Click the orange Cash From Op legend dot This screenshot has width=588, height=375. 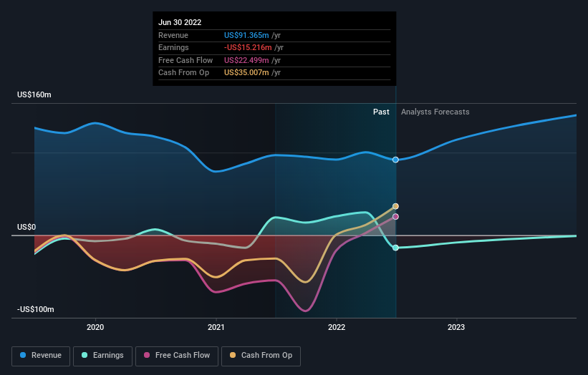[233, 355]
